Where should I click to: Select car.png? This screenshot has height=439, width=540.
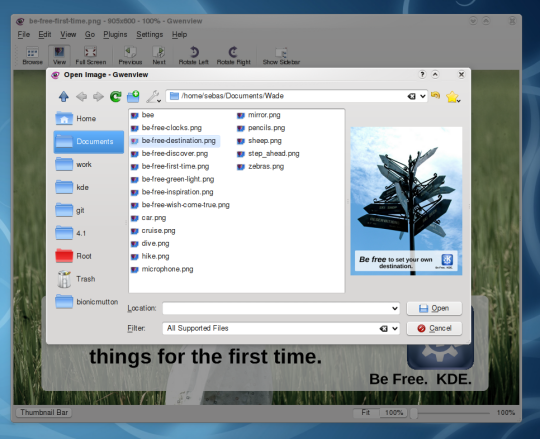pos(148,218)
